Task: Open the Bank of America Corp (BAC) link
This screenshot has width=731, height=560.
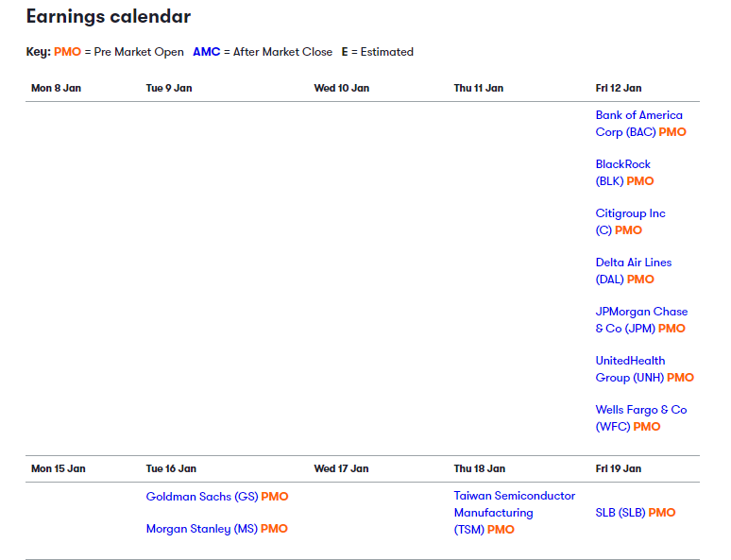Action: [x=638, y=124]
